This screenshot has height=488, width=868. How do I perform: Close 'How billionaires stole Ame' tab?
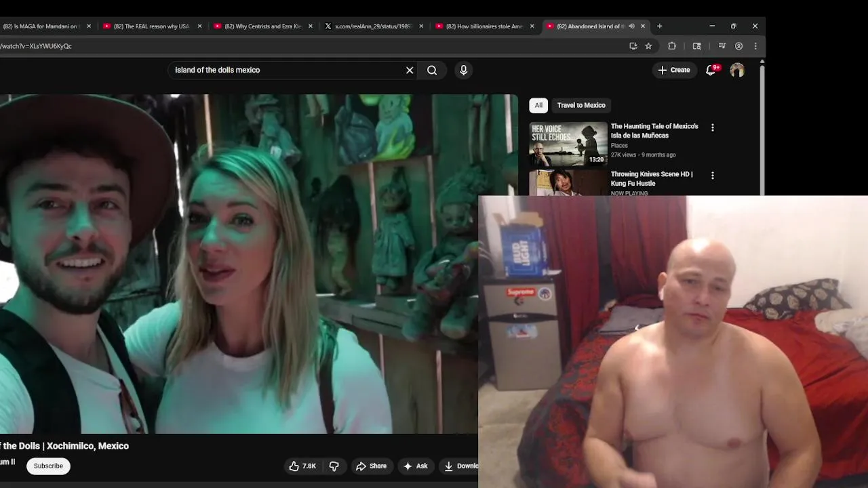(x=532, y=26)
